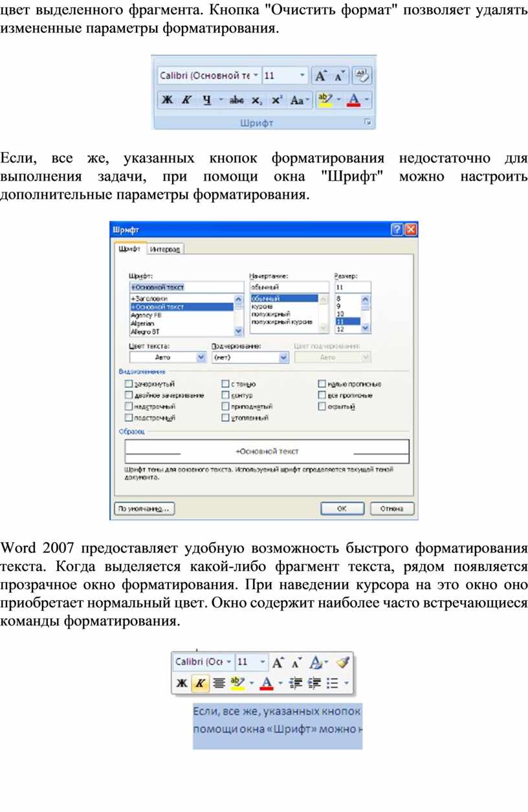528x812 pixels.
Task: Tick the с тенью checkbox
Action: point(225,384)
